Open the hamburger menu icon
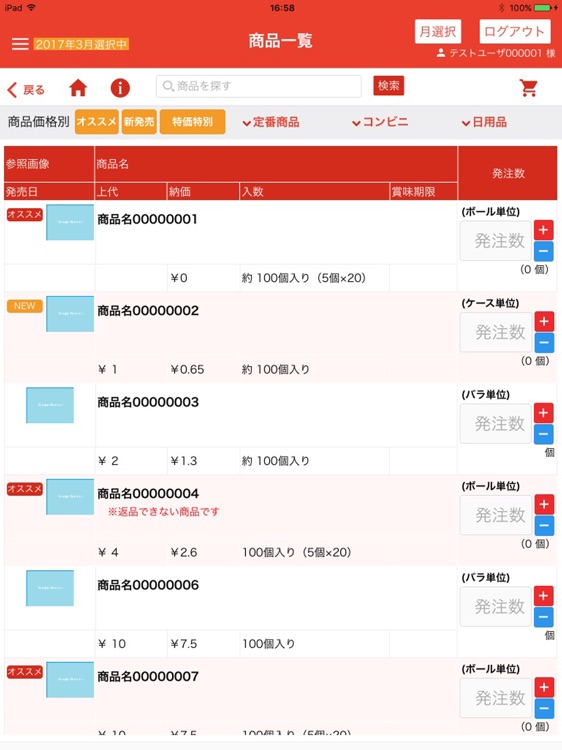562x750 pixels. pos(20,44)
